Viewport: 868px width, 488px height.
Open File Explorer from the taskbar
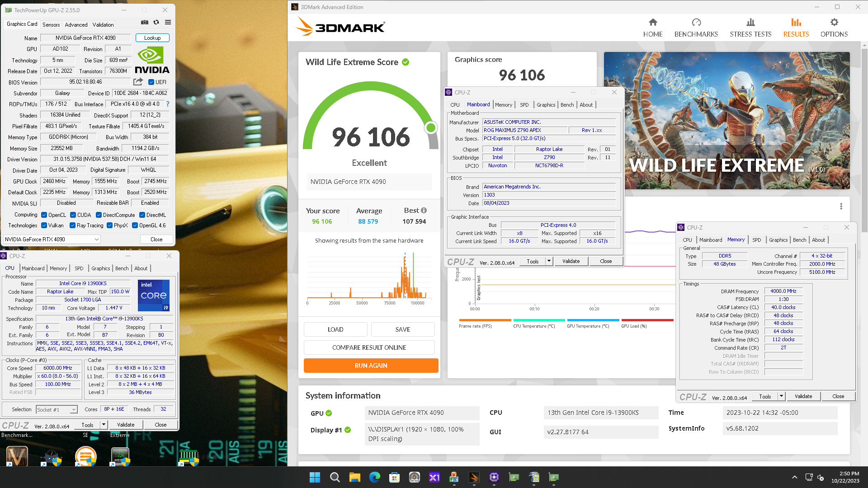coord(354,477)
